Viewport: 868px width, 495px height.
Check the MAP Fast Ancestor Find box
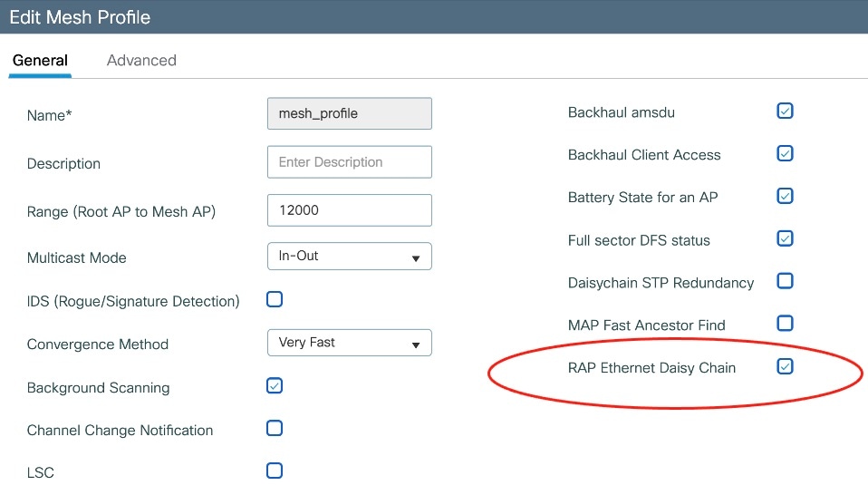tap(785, 324)
